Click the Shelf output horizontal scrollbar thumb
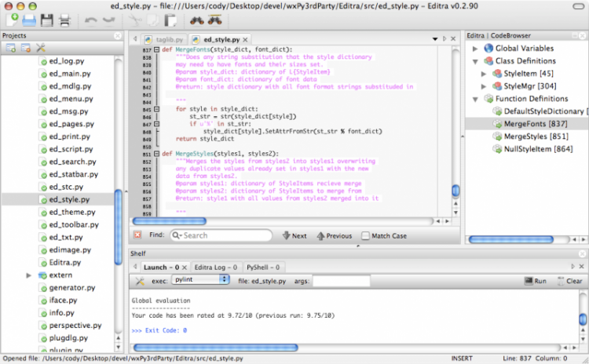Viewport: 589px width, 364px height. 216,348
